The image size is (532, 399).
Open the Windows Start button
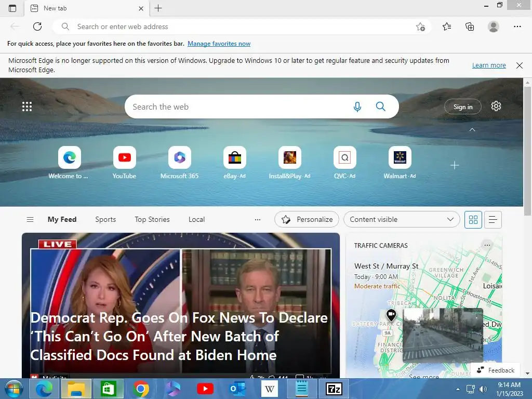14,389
